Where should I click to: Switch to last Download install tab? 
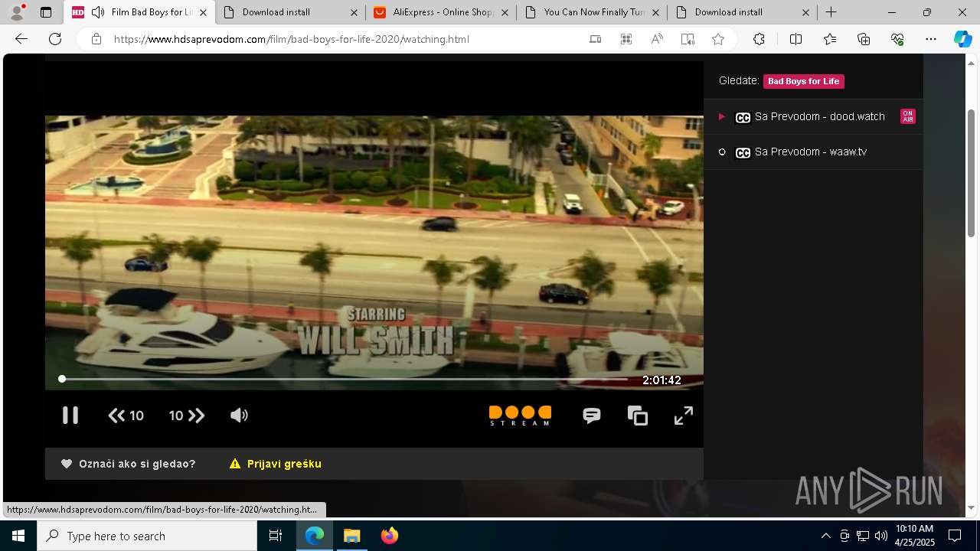[x=742, y=12]
